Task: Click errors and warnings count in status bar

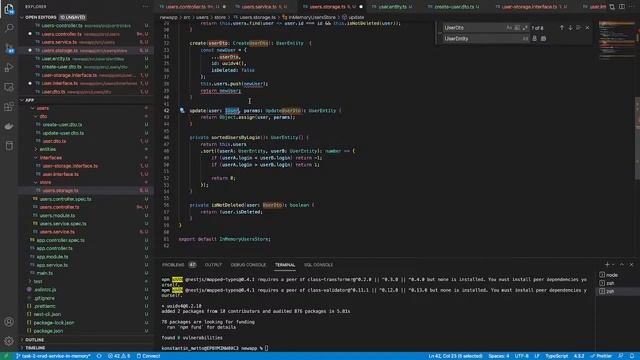Action: (x=119, y=356)
